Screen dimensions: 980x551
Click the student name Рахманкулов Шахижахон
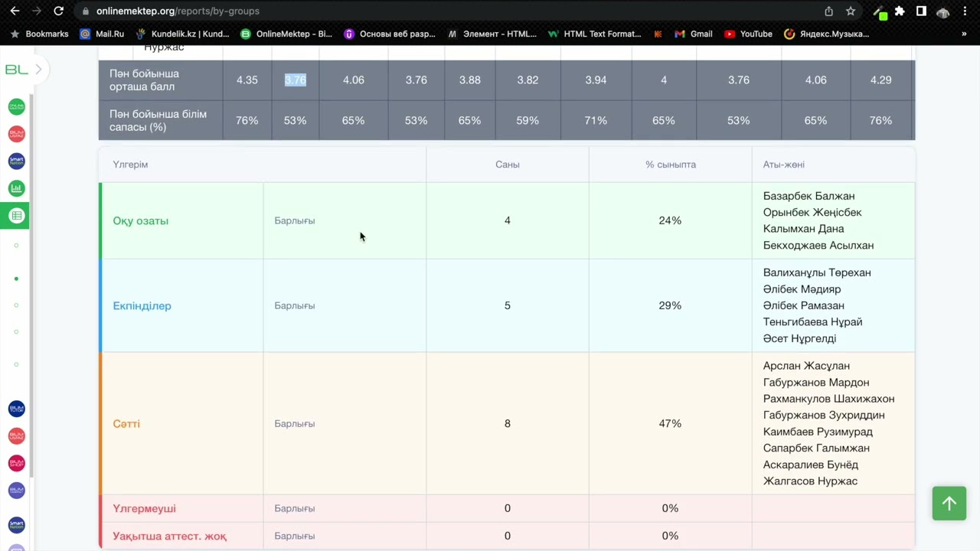pyautogui.click(x=828, y=399)
